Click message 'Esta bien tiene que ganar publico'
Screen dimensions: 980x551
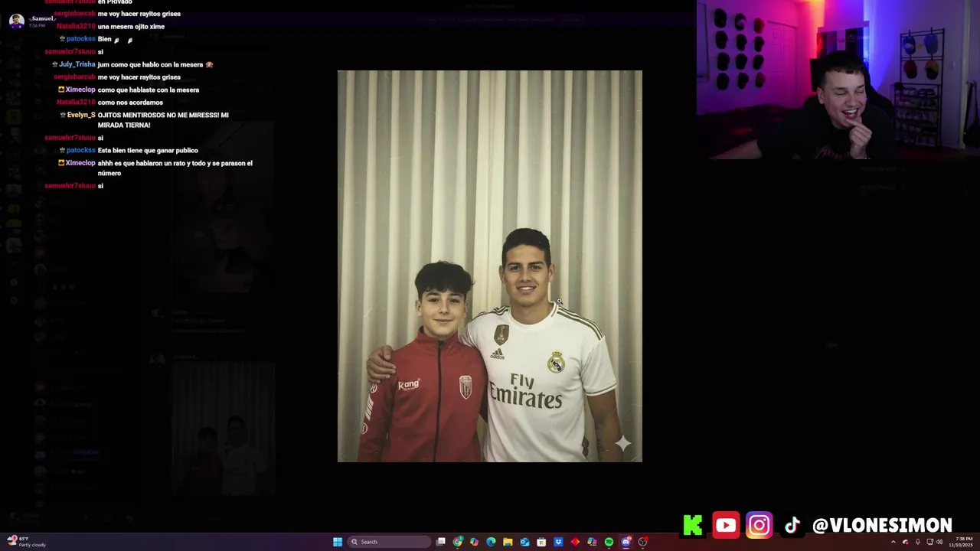click(x=148, y=150)
